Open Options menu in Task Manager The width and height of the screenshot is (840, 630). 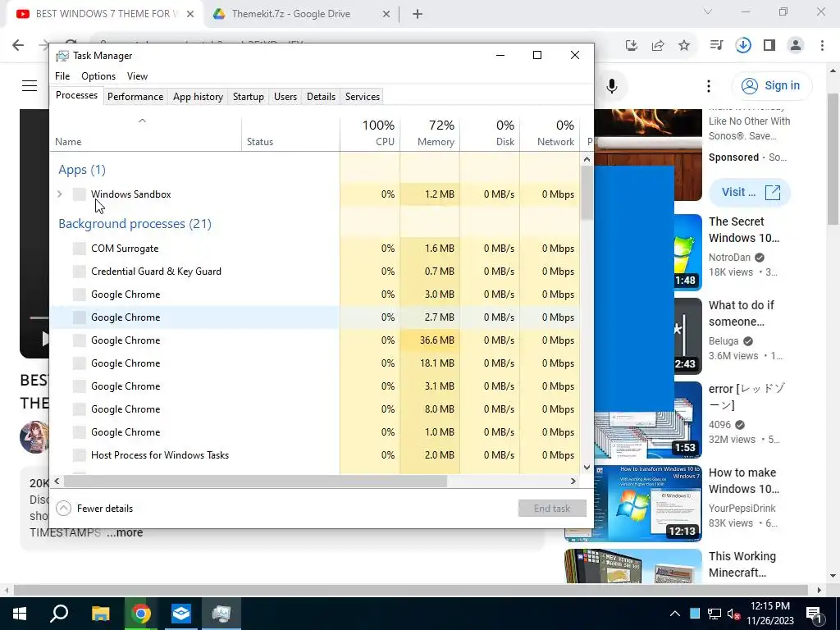(x=98, y=76)
